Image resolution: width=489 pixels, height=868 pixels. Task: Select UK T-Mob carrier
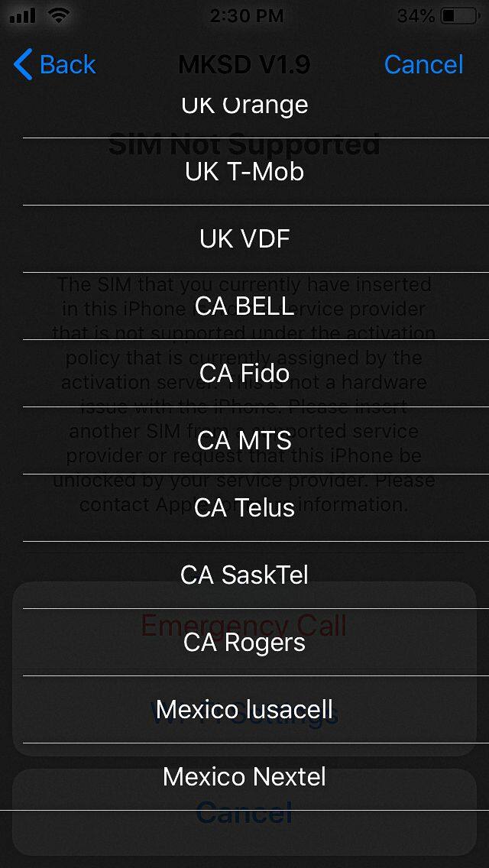click(x=244, y=172)
